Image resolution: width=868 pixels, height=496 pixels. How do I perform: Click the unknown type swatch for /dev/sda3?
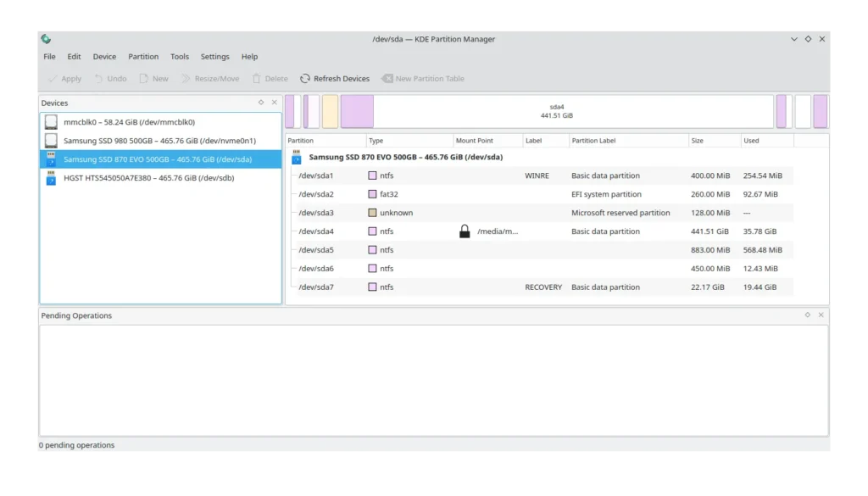[372, 213]
